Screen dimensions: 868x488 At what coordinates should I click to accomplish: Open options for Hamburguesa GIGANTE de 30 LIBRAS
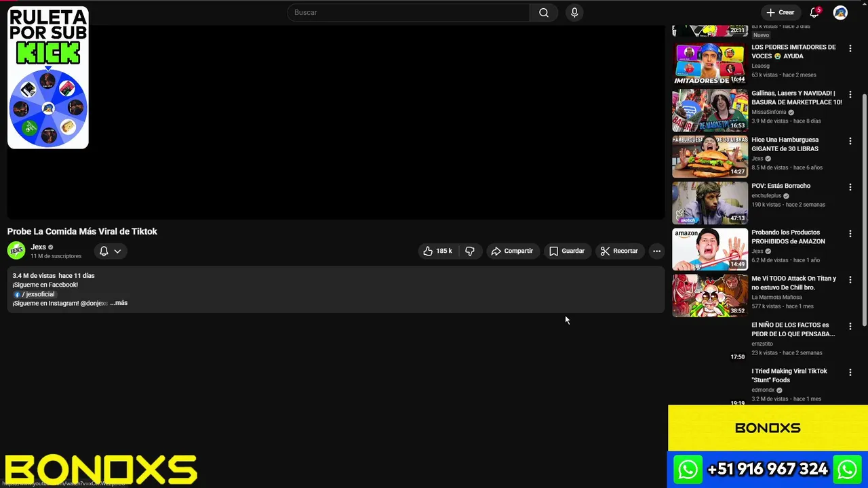[850, 141]
